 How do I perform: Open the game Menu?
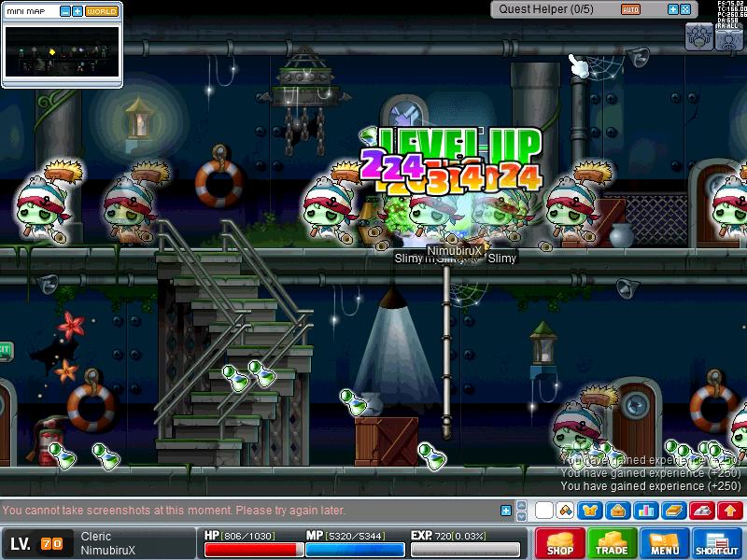[x=665, y=543]
